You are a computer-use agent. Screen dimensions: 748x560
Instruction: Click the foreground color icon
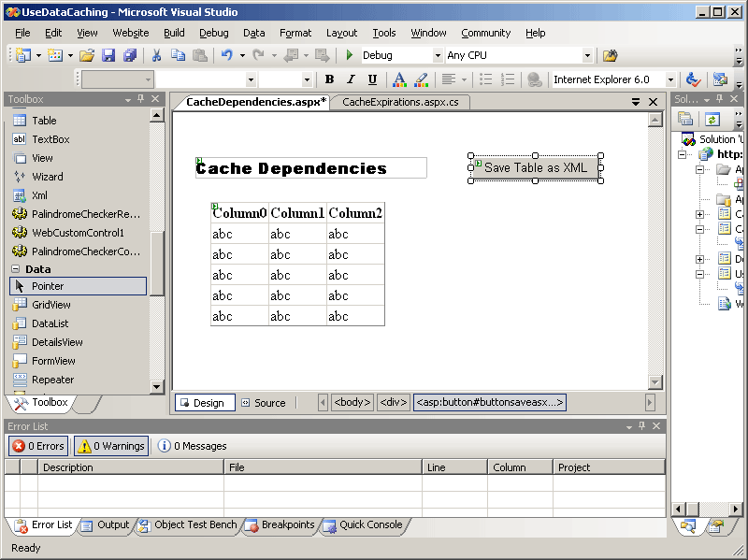click(399, 79)
